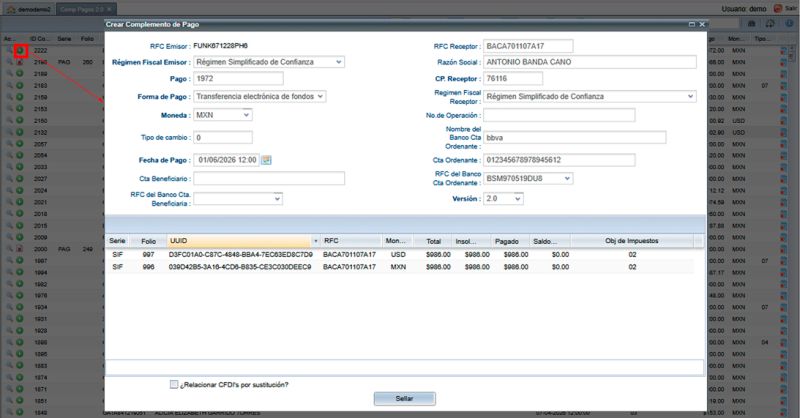Click the red Salir logout icon
The height and width of the screenshot is (418, 800).
point(778,9)
